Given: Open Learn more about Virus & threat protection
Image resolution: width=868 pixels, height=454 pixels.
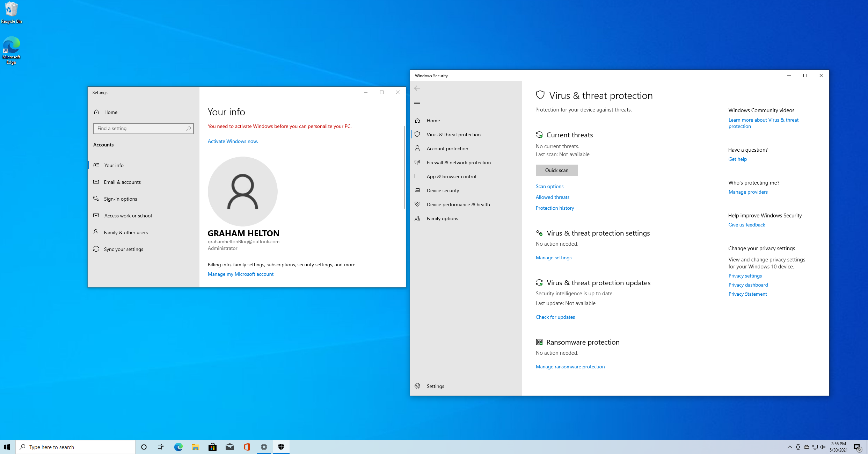Looking at the screenshot, I should [763, 123].
